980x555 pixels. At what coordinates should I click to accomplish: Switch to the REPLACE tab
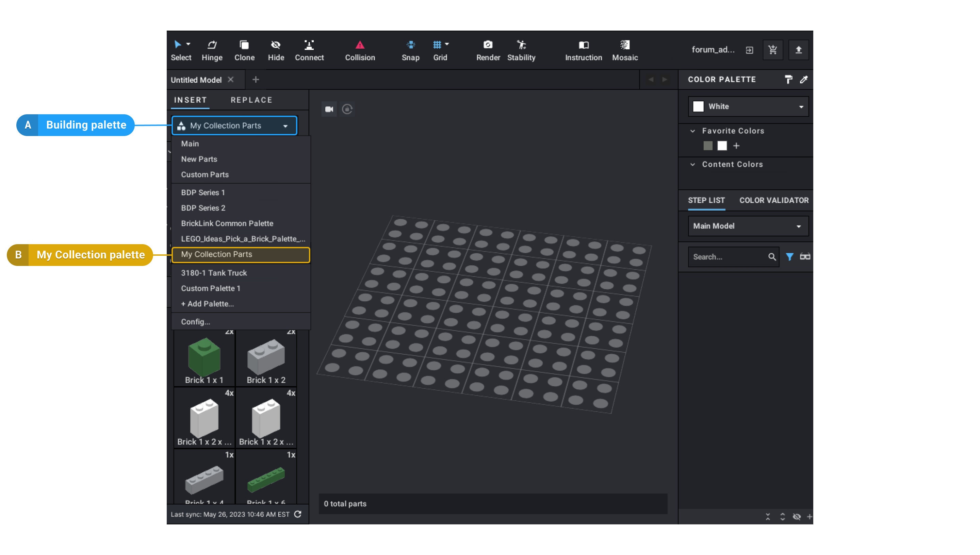[x=251, y=100]
